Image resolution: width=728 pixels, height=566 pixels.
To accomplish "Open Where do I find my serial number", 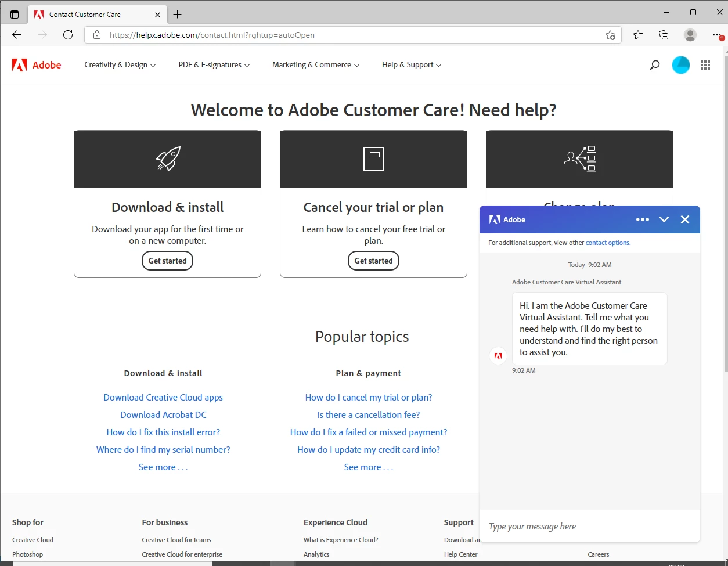I will coord(163,450).
